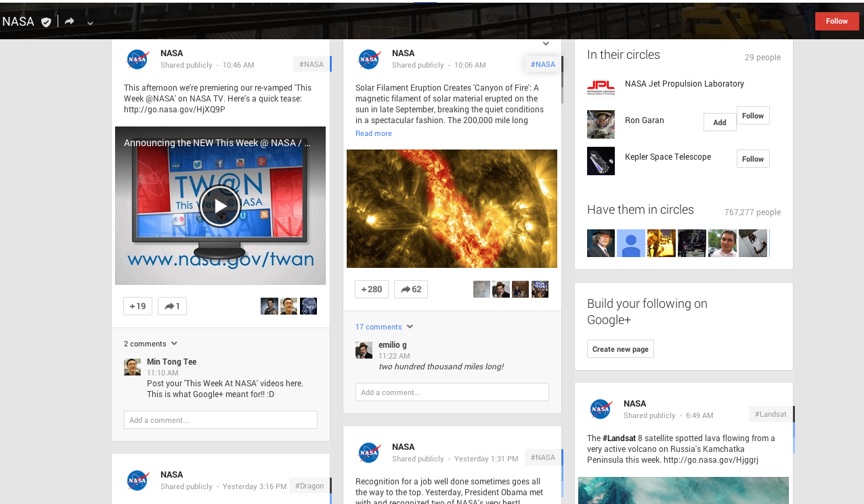Click 29 people count in their circles
This screenshot has width=864, height=504.
tap(762, 58)
